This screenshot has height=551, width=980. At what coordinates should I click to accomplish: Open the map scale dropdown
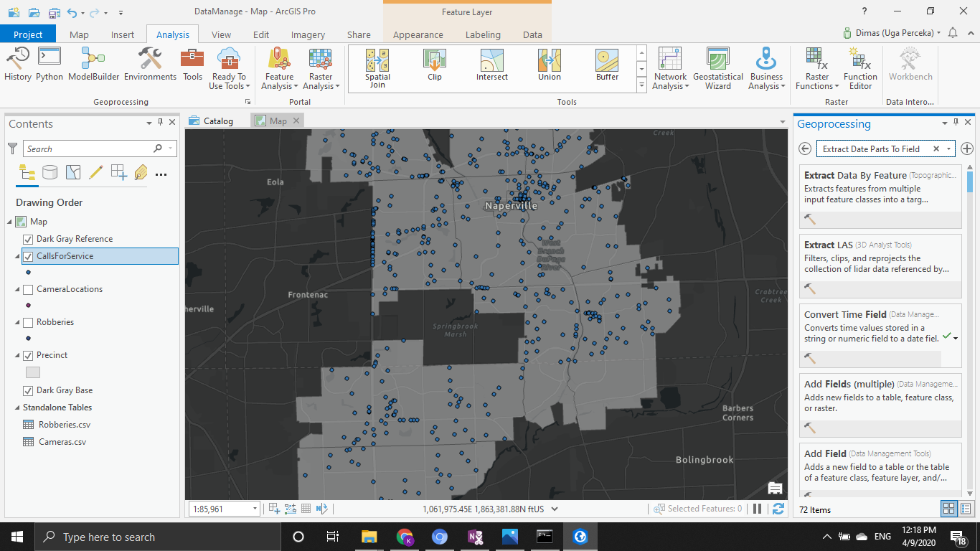click(x=255, y=509)
